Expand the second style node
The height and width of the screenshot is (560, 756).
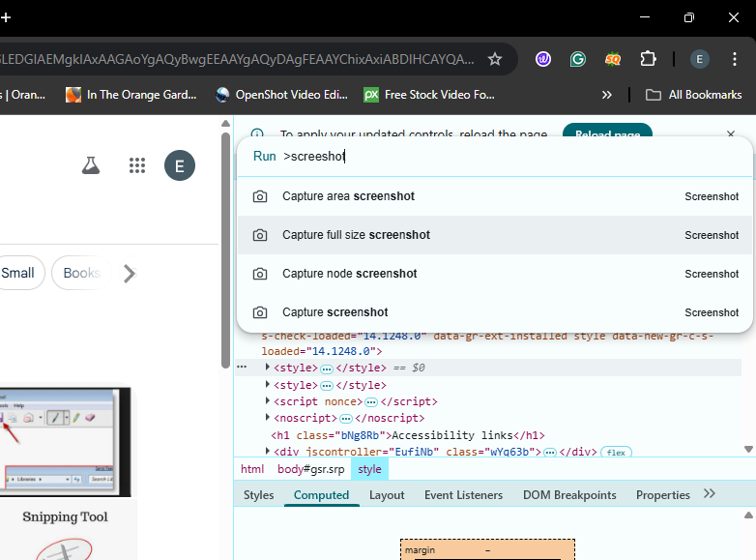[268, 384]
